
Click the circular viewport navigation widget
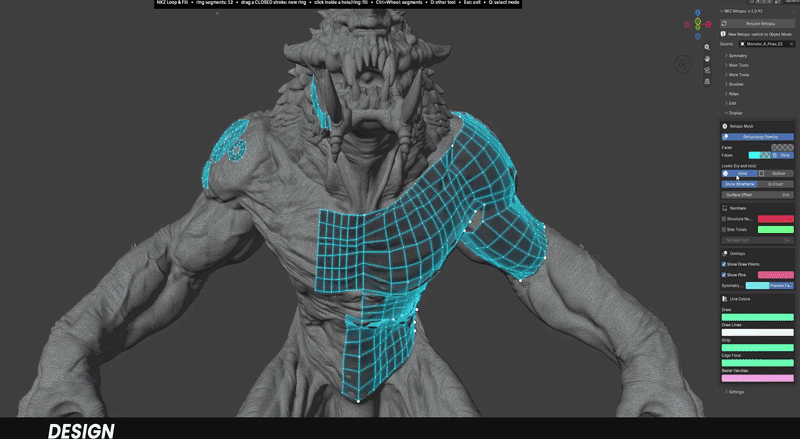pos(683,64)
